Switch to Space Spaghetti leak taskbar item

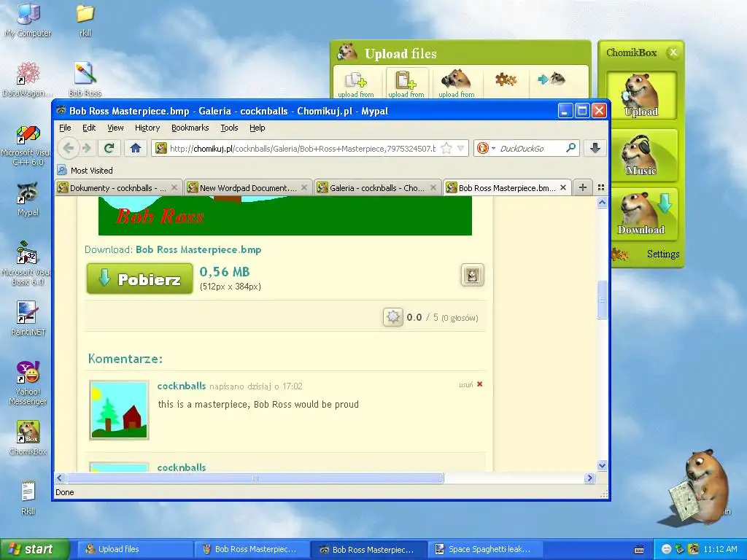point(484,549)
